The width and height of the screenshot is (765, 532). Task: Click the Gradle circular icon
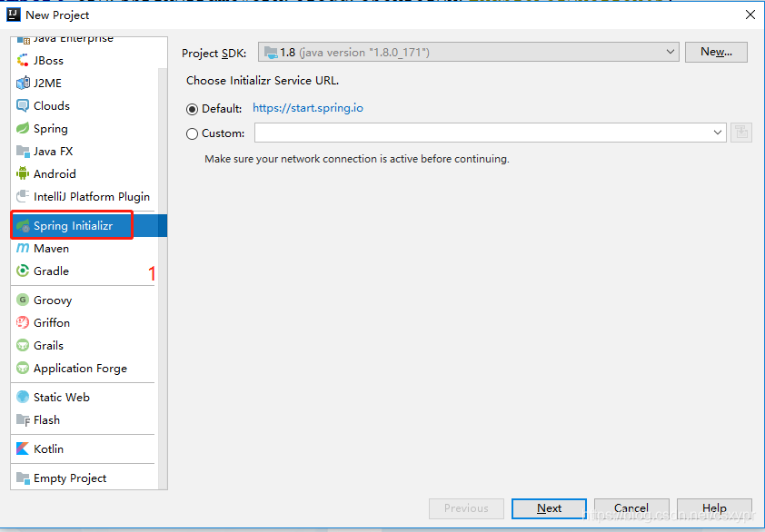(23, 271)
